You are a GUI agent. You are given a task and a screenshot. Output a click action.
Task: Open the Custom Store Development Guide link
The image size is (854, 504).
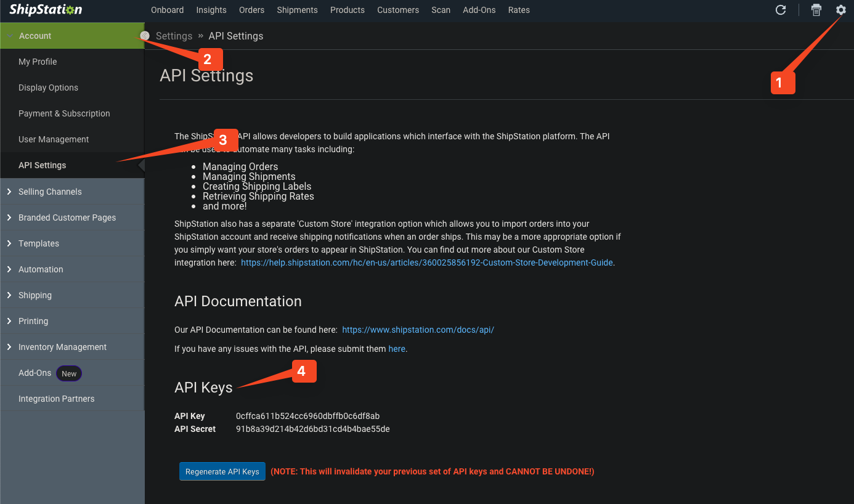tap(427, 262)
